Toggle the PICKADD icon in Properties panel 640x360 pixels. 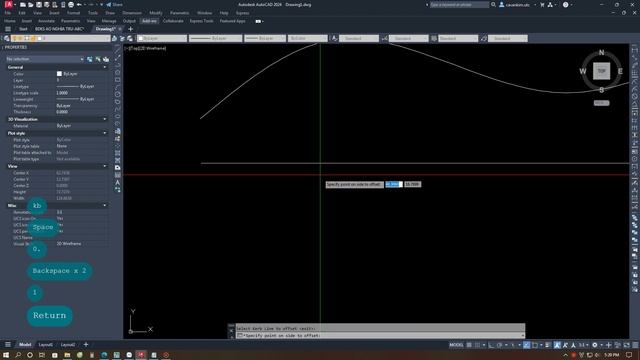(x=90, y=59)
